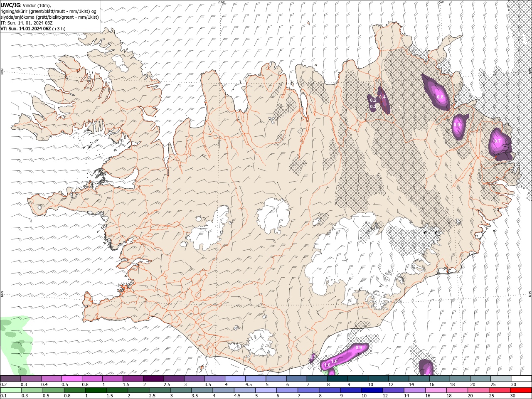This screenshot has width=532, height=399.
Task: Click the 0.7 precipitation value on the map
Action: [x=497, y=141]
